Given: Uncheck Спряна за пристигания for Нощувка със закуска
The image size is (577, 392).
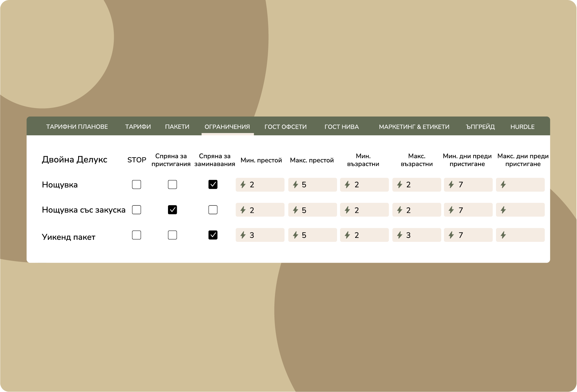Looking at the screenshot, I should coord(173,210).
